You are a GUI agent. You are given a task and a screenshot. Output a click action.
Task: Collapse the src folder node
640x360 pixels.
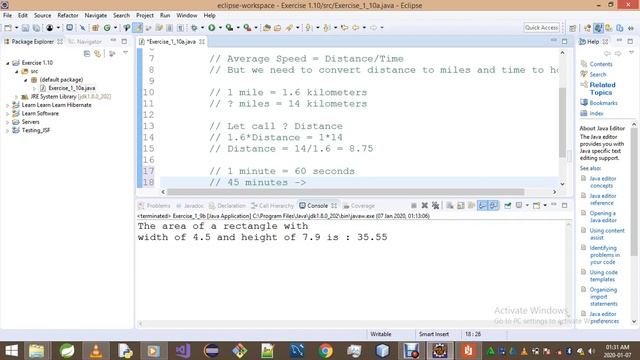pyautogui.click(x=16, y=71)
